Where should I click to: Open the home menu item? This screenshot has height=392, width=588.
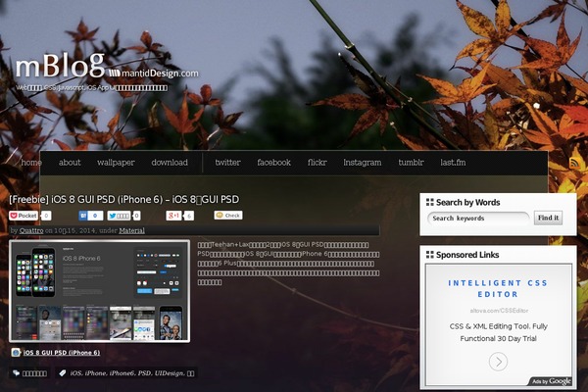[x=31, y=163]
